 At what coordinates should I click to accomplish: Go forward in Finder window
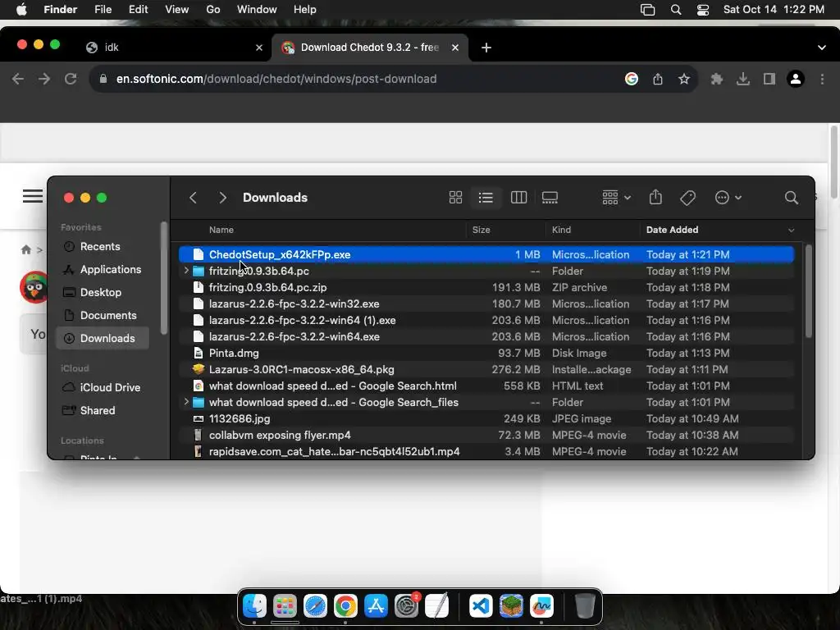[x=223, y=198]
